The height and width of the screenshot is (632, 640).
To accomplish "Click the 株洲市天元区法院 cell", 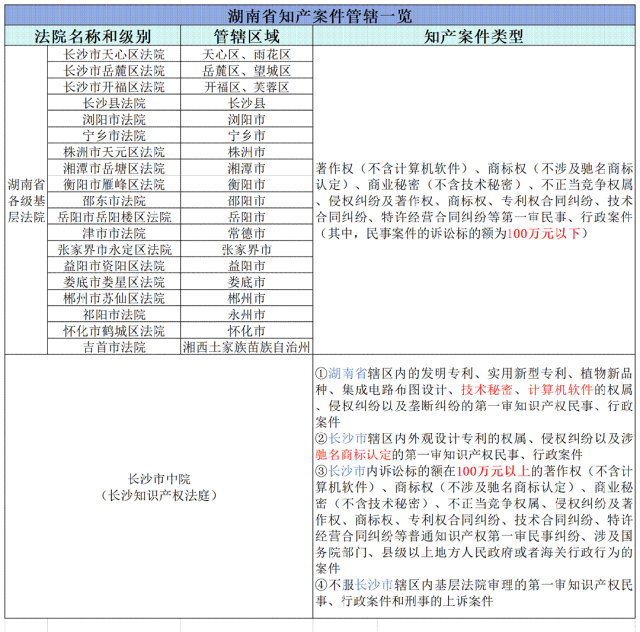I will tap(114, 152).
